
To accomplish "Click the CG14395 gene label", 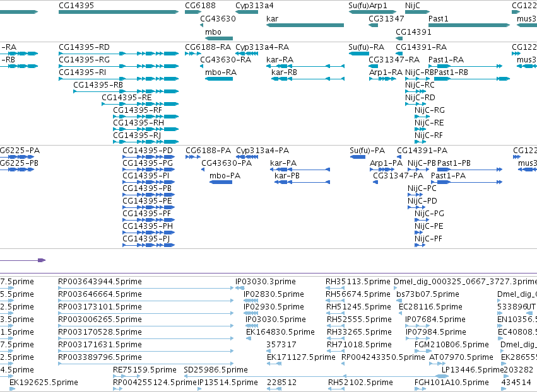I will [76, 6].
